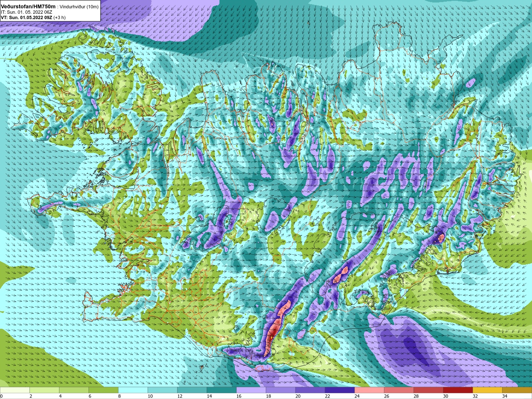Pick the red swatch between 28 and 30
This screenshot has width=532, height=399.
(428, 390)
